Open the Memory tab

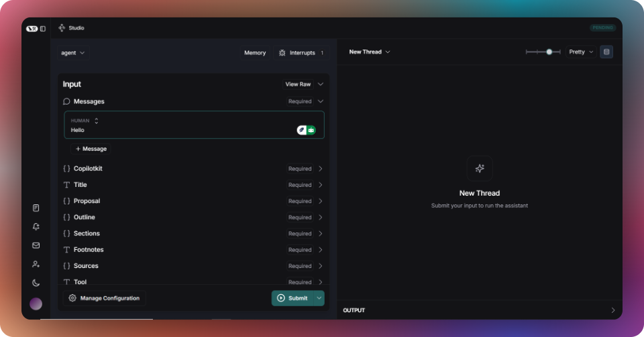coord(255,53)
